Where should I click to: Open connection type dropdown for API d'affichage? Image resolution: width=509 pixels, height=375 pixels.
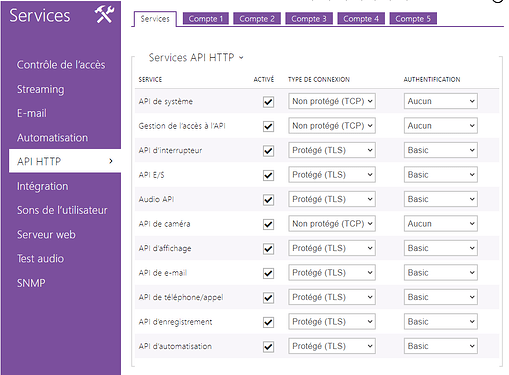coord(332,248)
